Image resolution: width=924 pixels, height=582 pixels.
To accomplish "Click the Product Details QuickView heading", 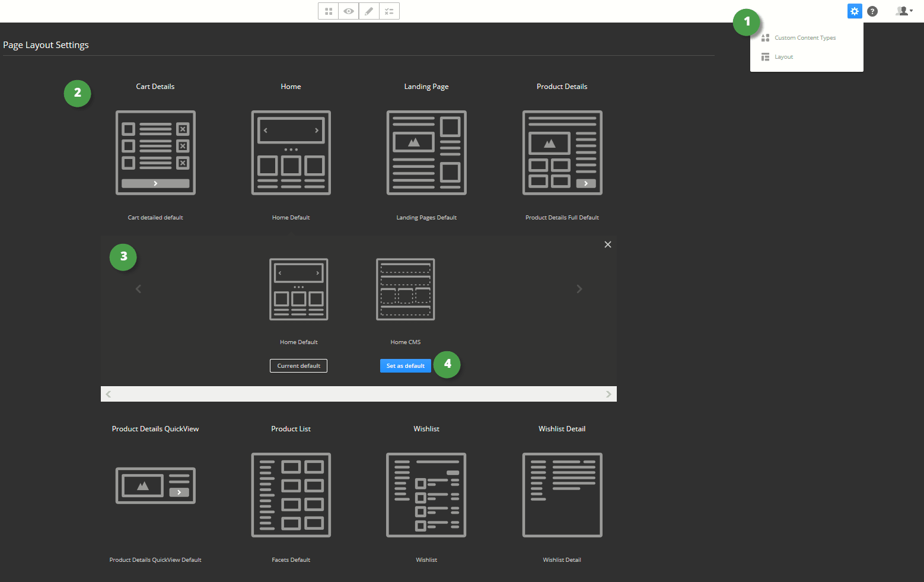I will tap(155, 429).
